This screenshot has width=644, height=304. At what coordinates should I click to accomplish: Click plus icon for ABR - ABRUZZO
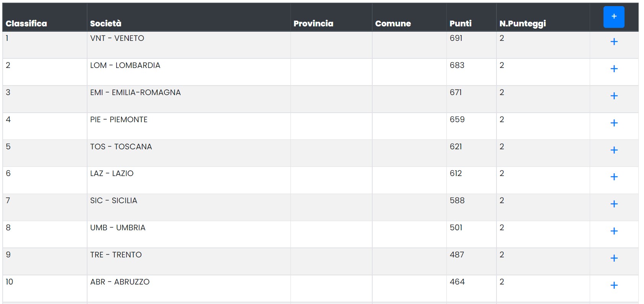[x=614, y=285]
